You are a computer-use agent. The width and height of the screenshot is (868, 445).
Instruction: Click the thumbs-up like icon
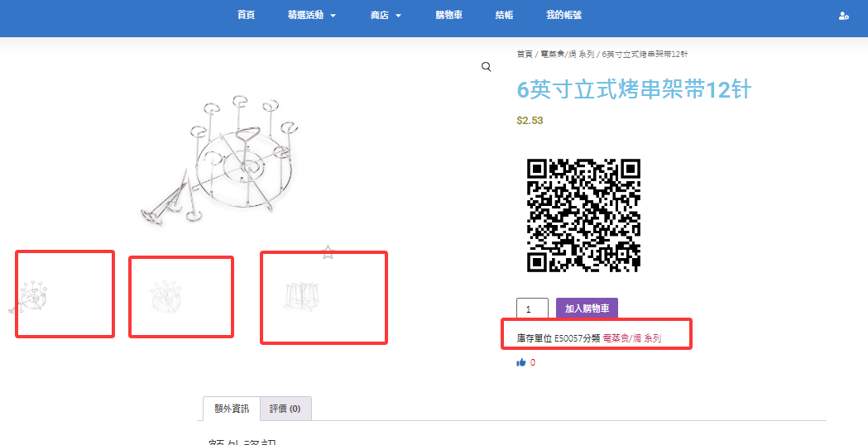521,362
